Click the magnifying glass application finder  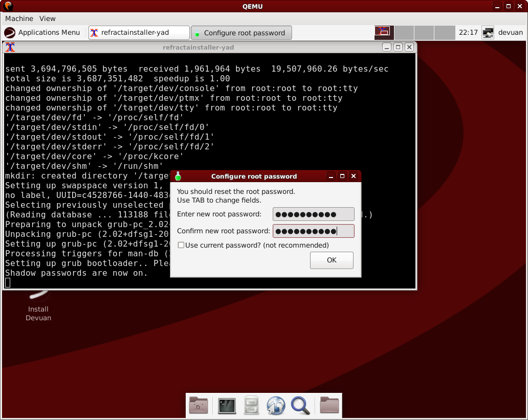pyautogui.click(x=300, y=406)
